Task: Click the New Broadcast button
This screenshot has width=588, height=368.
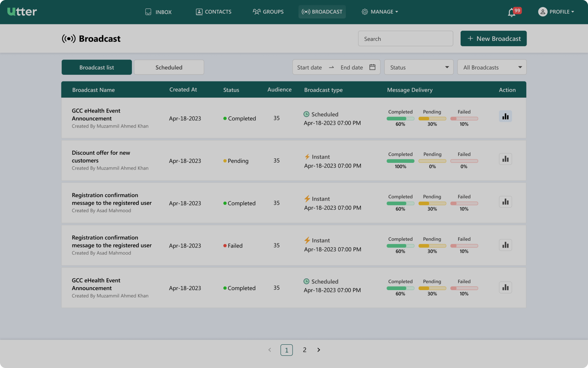Action: 493,38
